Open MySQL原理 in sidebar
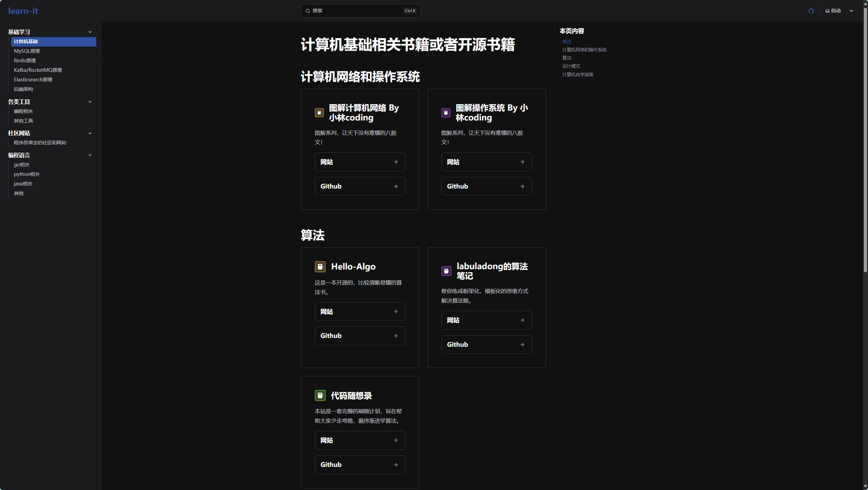 tap(27, 51)
